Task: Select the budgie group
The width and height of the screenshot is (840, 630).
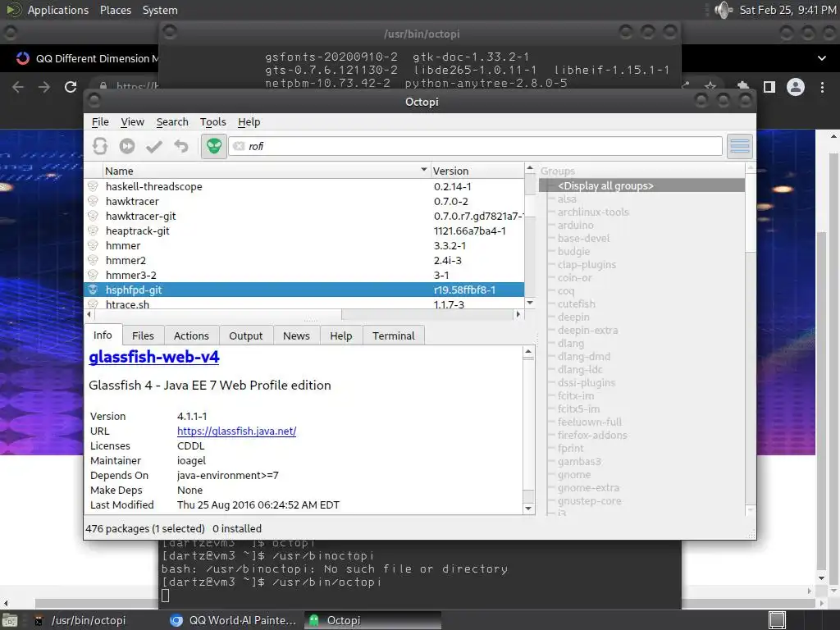Action: click(x=573, y=251)
